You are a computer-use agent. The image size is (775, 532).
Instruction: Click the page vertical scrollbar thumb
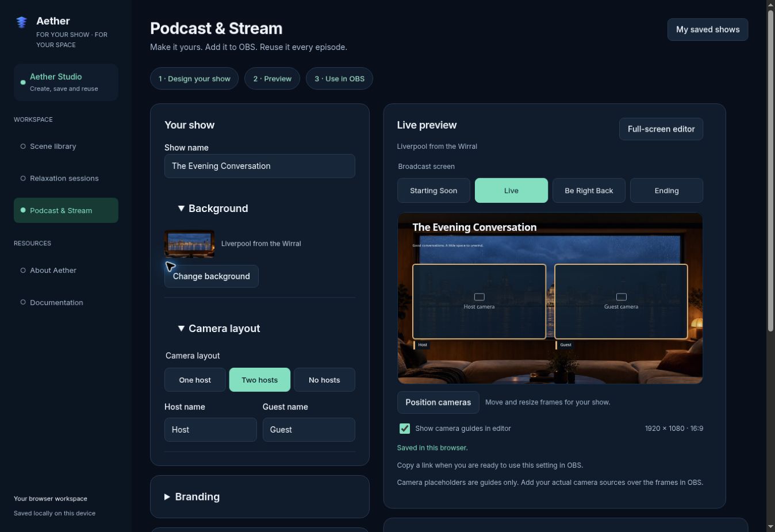tap(770, 169)
